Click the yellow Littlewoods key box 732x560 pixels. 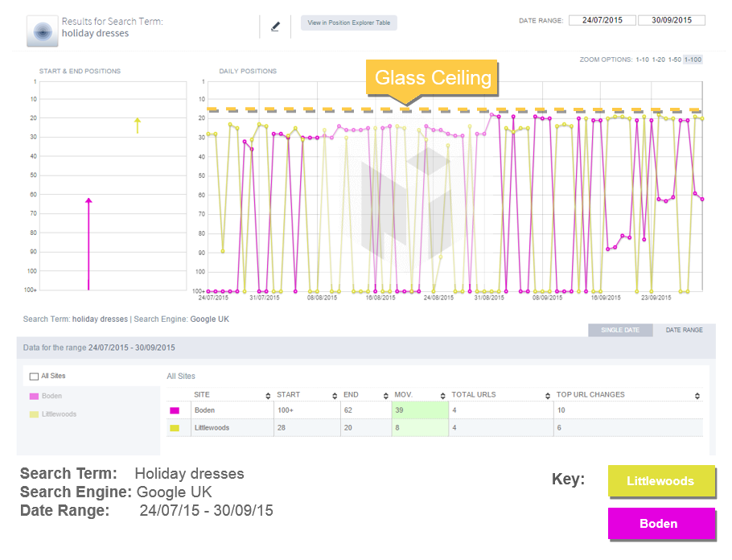pos(661,480)
